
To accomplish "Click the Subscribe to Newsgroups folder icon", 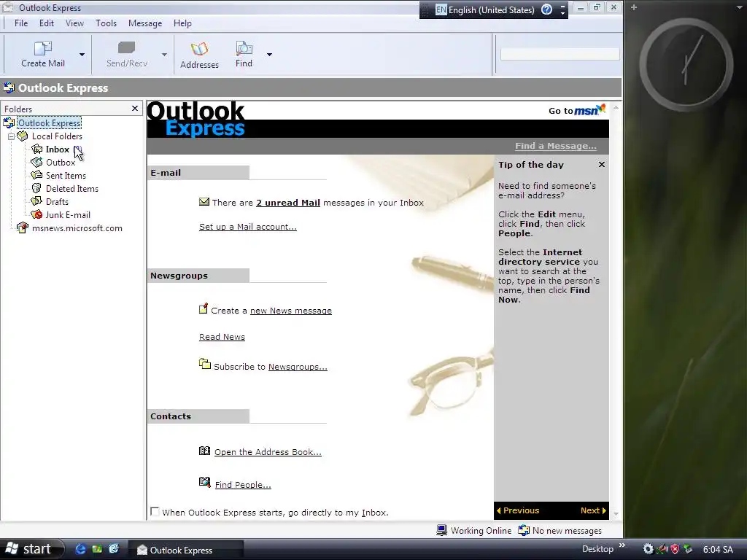I will [205, 365].
